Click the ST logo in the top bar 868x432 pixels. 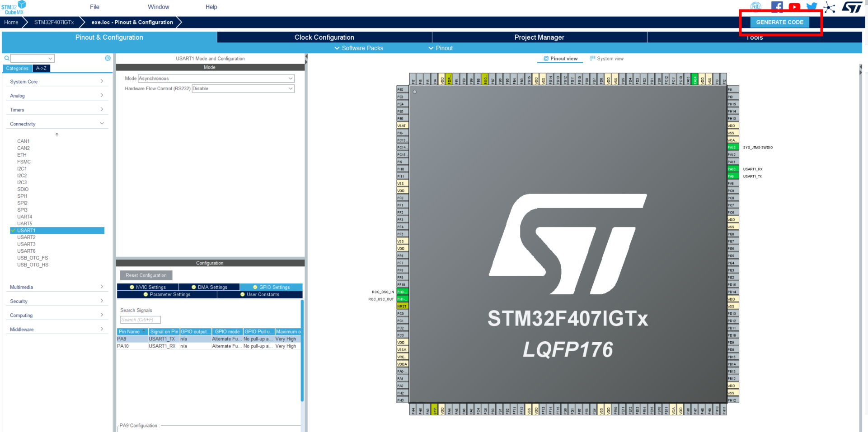click(852, 7)
